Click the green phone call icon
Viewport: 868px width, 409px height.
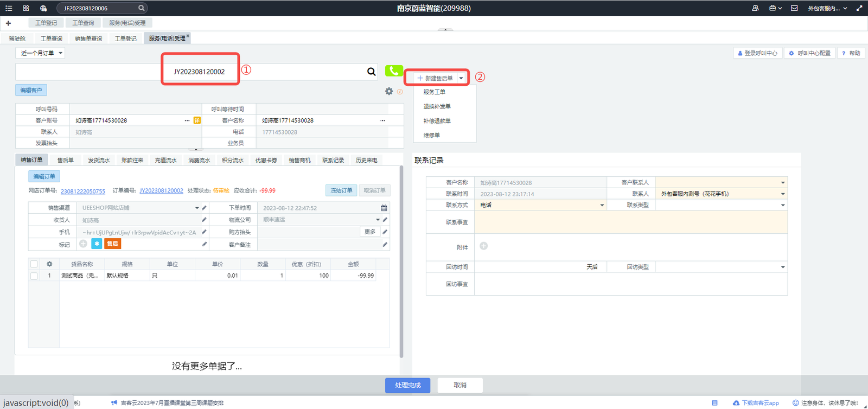[394, 71]
